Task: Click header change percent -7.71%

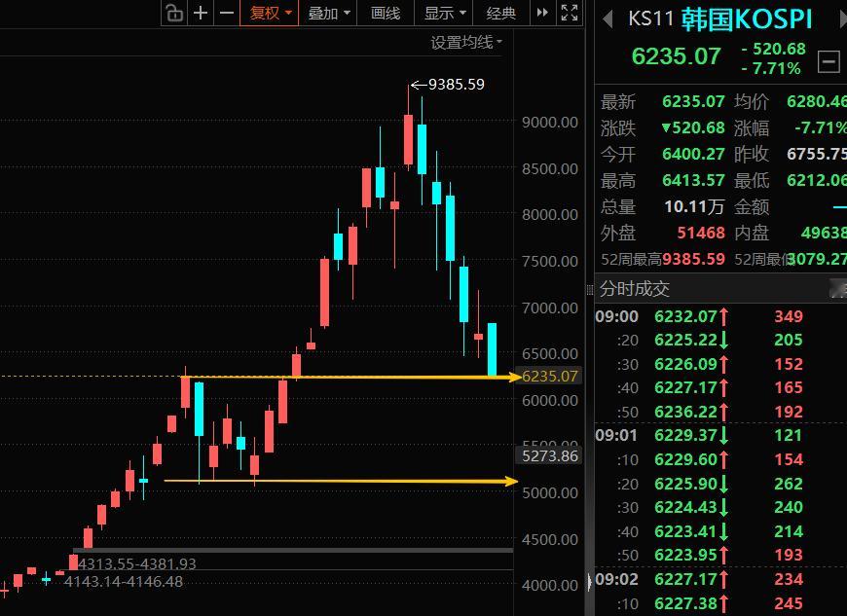Action: click(x=771, y=68)
